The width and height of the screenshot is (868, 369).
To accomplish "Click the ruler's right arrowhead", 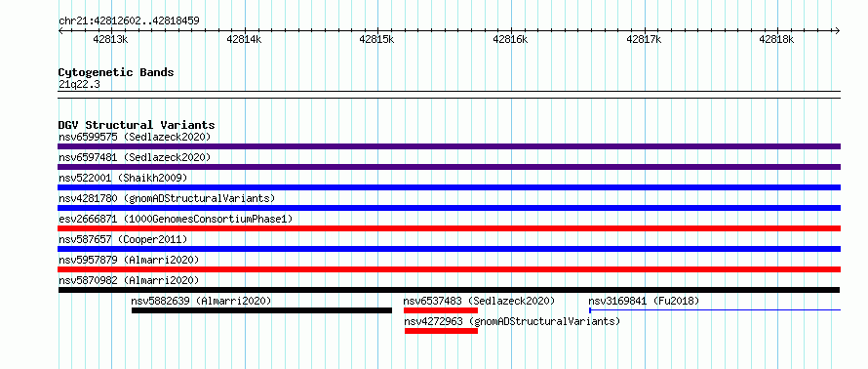I will click(838, 30).
